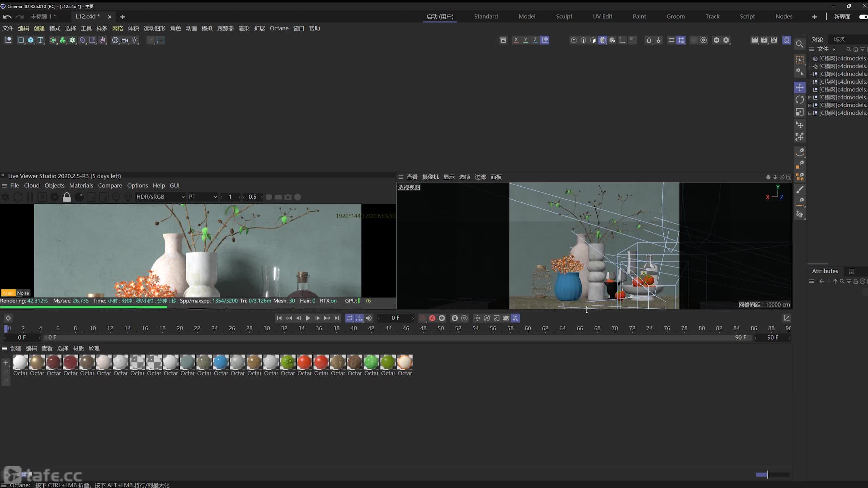Toggle workplane snap grid icon
Viewport: 868px width, 488px height.
681,40
